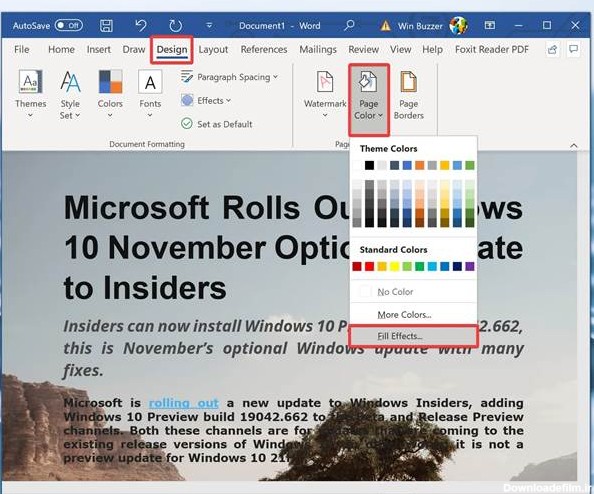
Task: Click the Fonts icon
Action: pyautogui.click(x=150, y=94)
